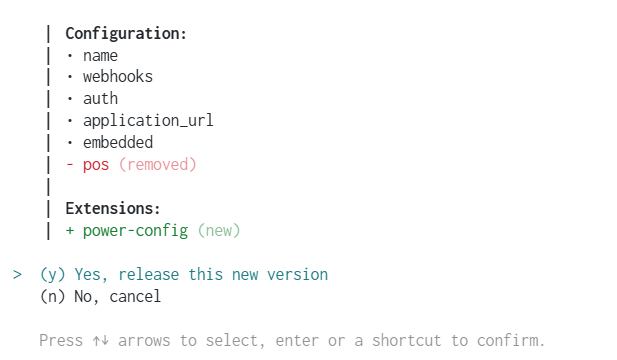
Task: Click the '(n)' shortcut marker
Action: coord(52,297)
